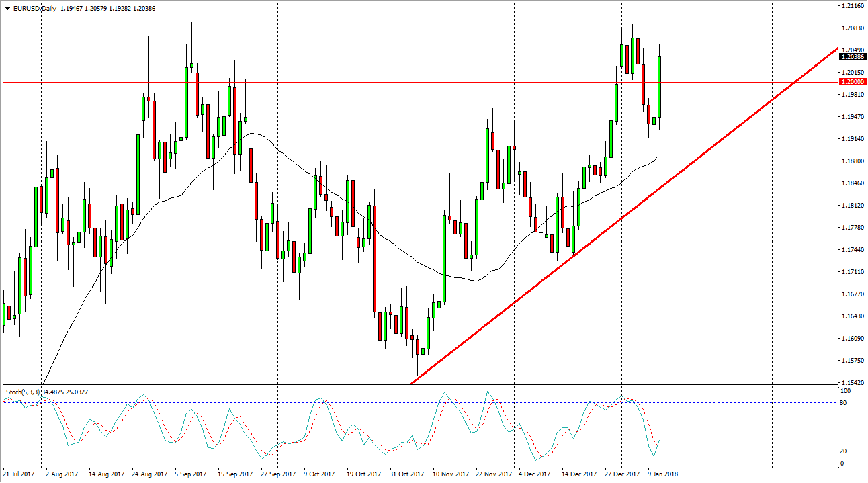Select the red 1.2000 price level tag
This screenshot has width=868, height=483.
(x=853, y=81)
